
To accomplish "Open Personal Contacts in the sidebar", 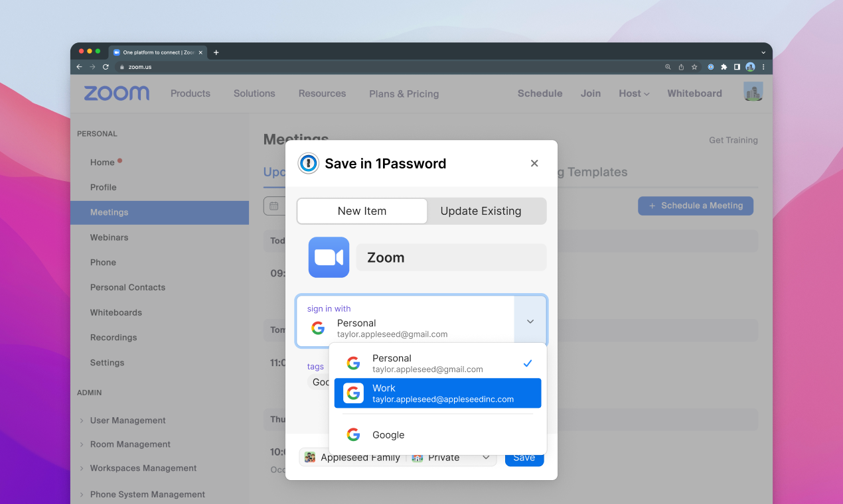I will click(127, 287).
